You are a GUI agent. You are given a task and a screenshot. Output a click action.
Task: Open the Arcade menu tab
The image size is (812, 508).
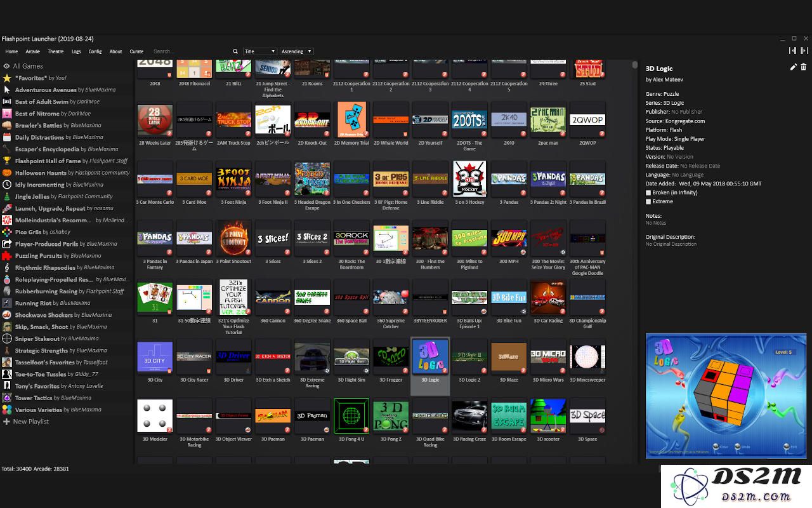click(32, 51)
